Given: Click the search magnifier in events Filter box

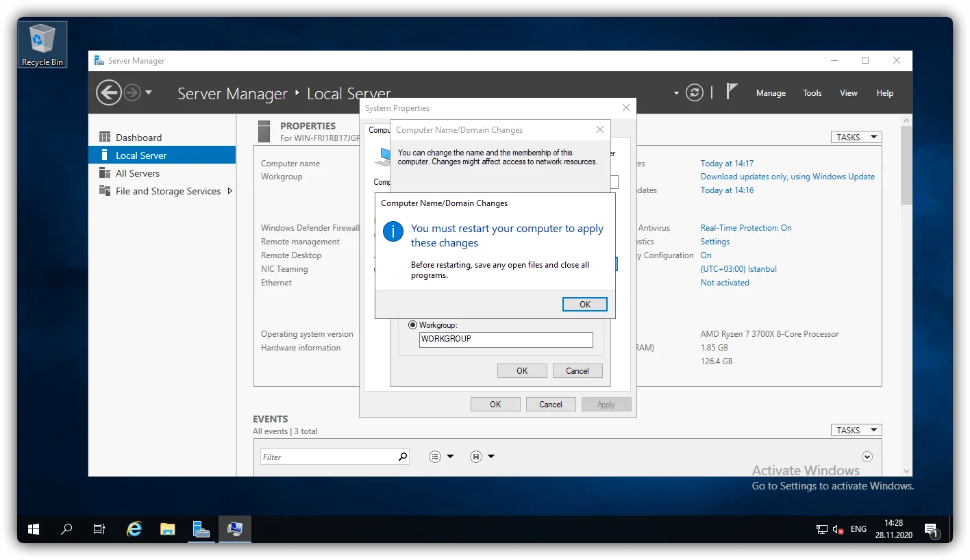Looking at the screenshot, I should click(x=403, y=457).
